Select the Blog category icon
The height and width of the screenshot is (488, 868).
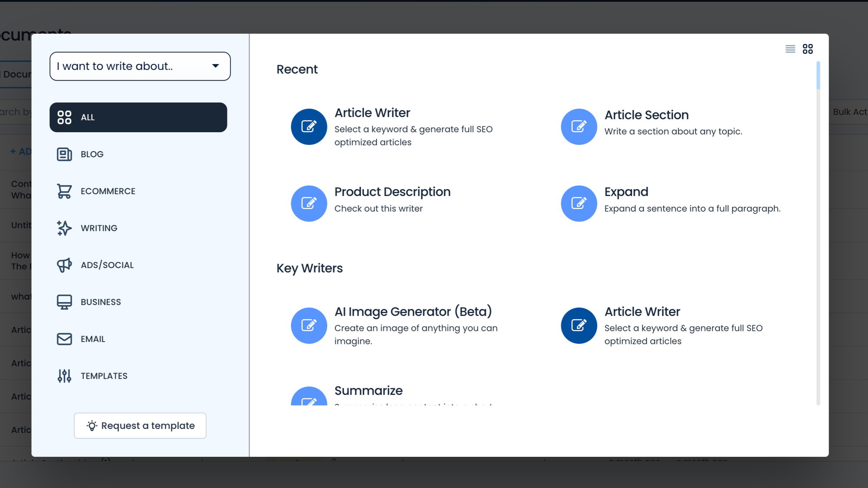pyautogui.click(x=63, y=154)
